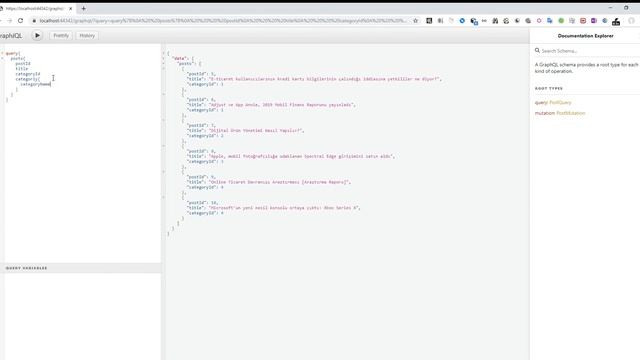View site information via lock icon
The image size is (640, 360).
coord(34,20)
